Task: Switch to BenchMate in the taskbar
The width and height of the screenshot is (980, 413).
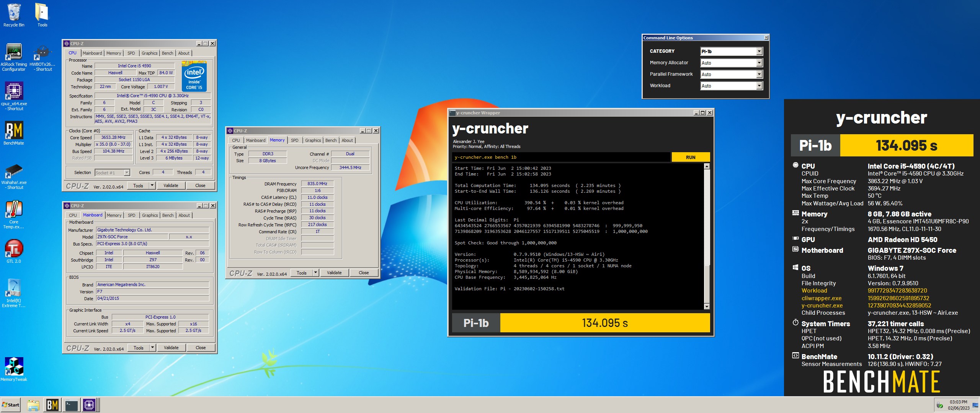Action: [x=52, y=405]
